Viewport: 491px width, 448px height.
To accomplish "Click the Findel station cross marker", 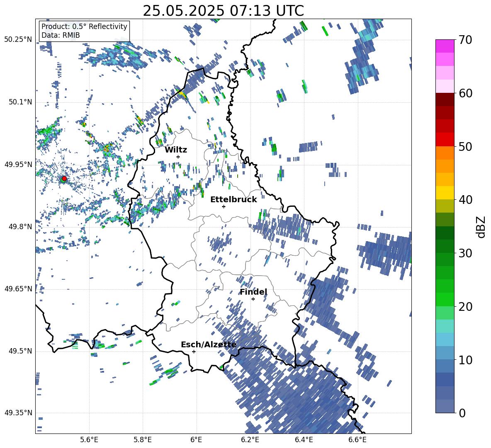I will 253,299.
